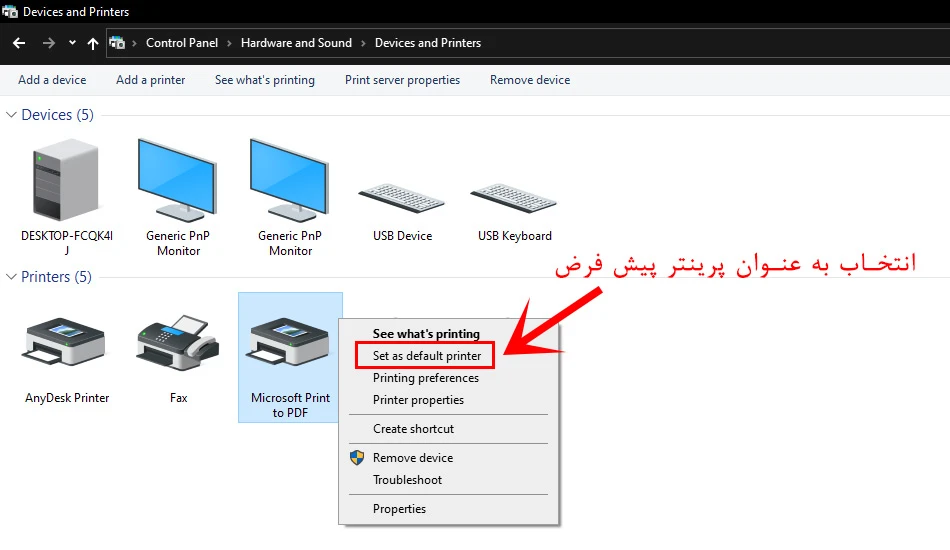Choose See what's printing in context menu
The image size is (950, 550).
pos(426,334)
